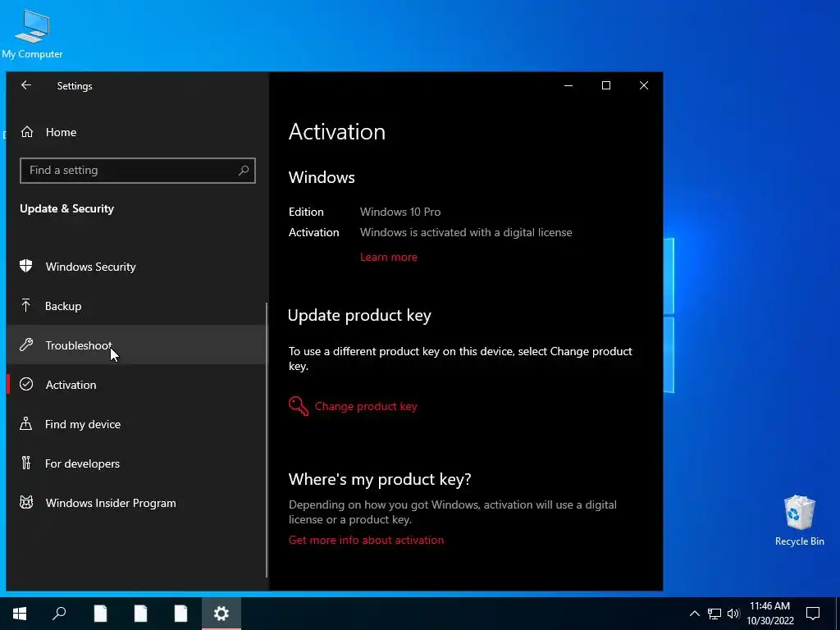This screenshot has height=630, width=840.
Task: Click the Activation checkmark circle icon
Action: 26,384
